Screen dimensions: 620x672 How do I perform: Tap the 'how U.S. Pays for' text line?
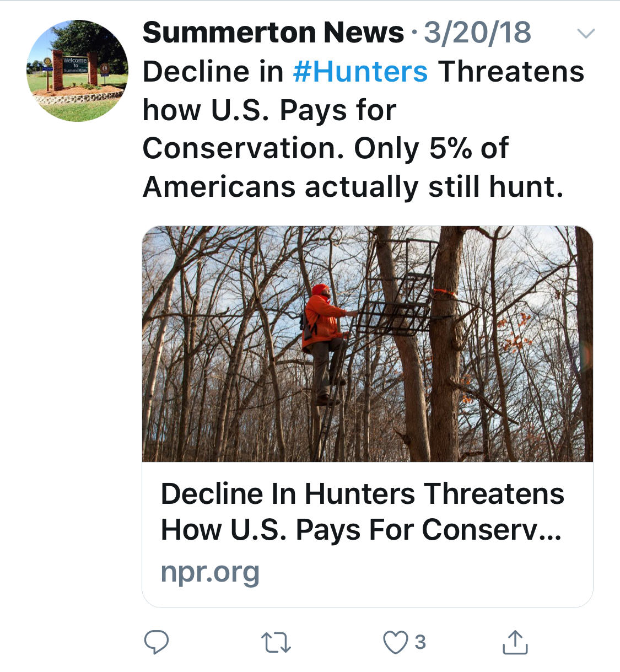[269, 110]
